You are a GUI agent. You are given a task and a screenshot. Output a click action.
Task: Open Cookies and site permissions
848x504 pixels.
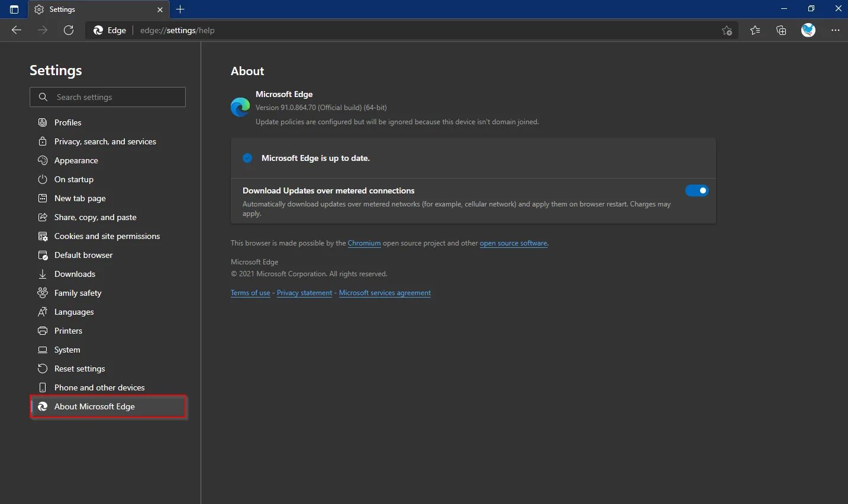[108, 236]
